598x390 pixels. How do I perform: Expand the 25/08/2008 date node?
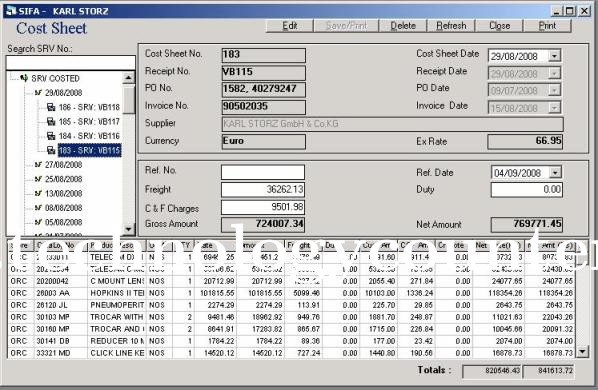click(x=38, y=179)
